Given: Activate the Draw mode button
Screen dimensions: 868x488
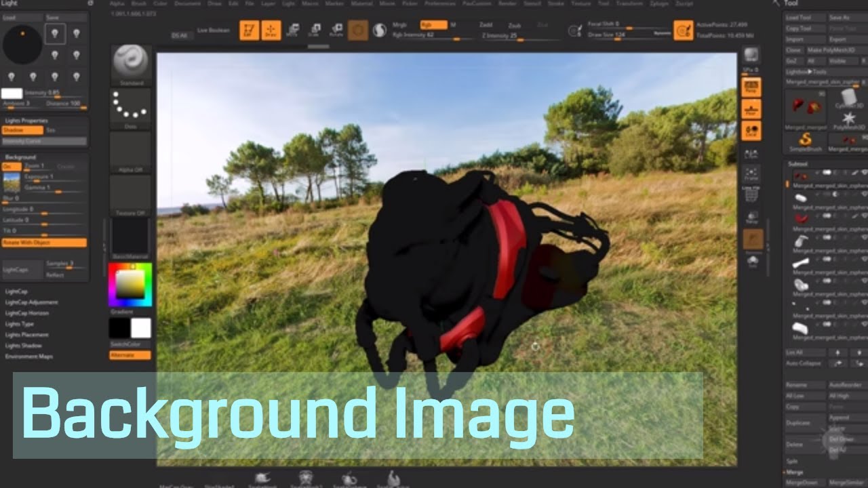Looking at the screenshot, I should pos(271,30).
